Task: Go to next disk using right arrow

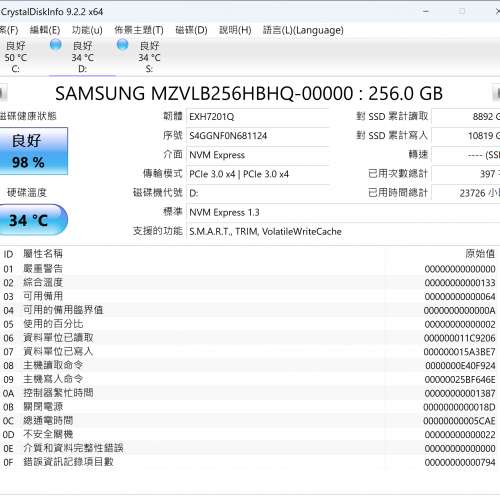Action: pyautogui.click(x=496, y=93)
